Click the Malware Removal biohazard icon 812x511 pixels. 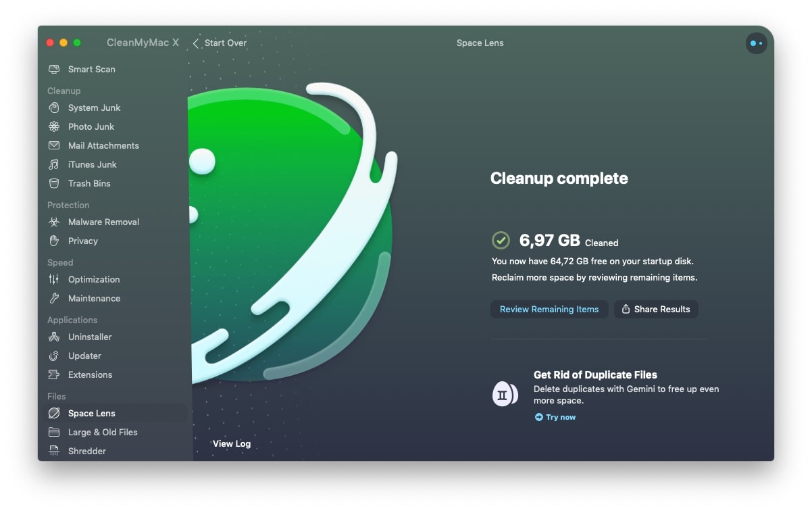pyautogui.click(x=54, y=222)
